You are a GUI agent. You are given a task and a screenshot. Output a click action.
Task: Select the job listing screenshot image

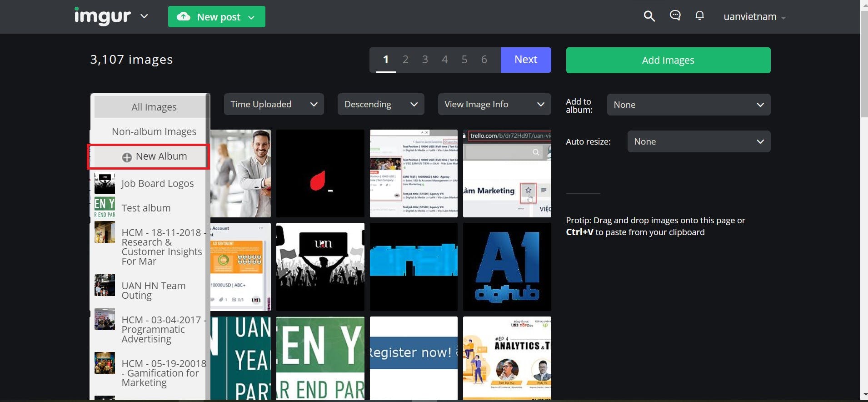pos(414,173)
